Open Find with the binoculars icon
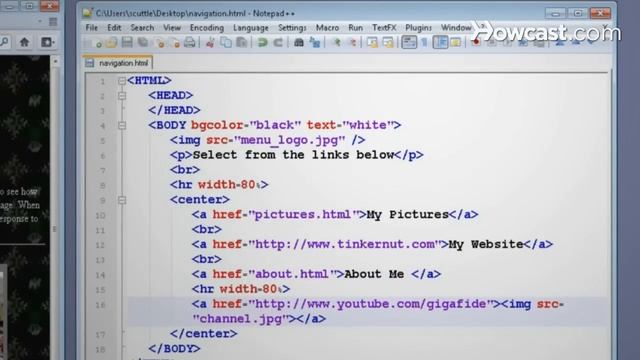This screenshot has width=640, height=360. (x=299, y=42)
